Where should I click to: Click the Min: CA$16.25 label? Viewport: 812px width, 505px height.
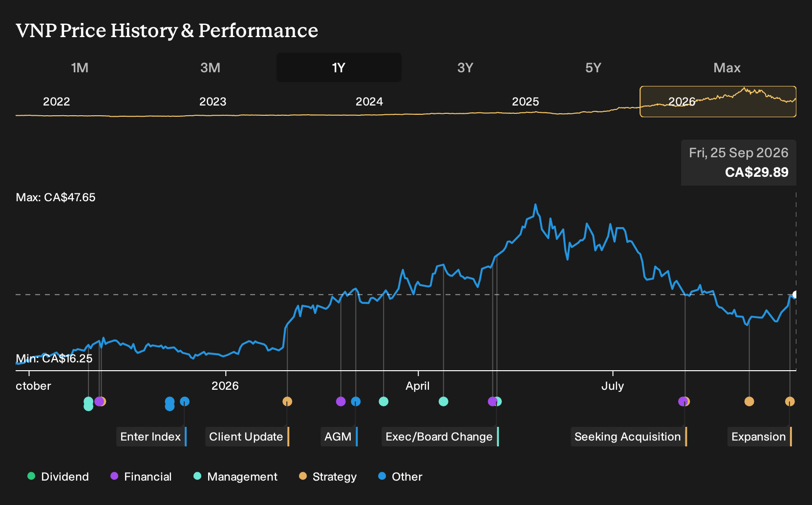54,358
